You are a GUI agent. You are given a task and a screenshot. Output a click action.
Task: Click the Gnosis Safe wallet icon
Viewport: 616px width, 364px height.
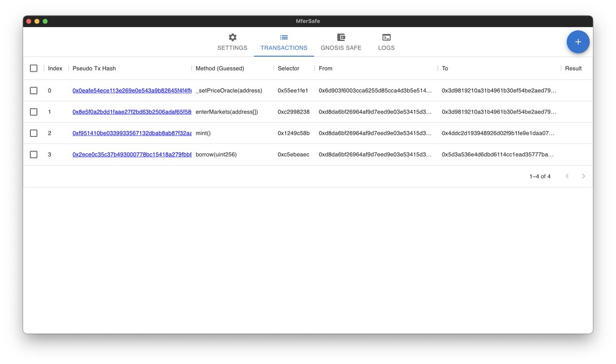(340, 37)
